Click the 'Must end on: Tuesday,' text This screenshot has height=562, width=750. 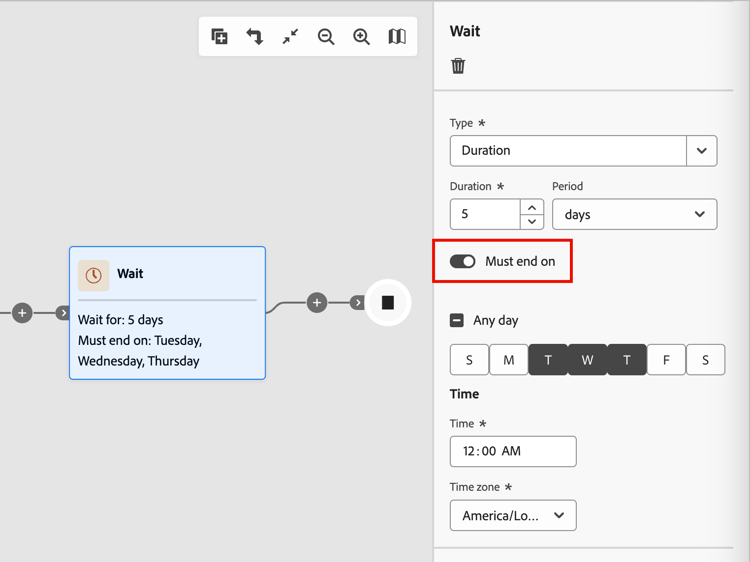coord(140,340)
